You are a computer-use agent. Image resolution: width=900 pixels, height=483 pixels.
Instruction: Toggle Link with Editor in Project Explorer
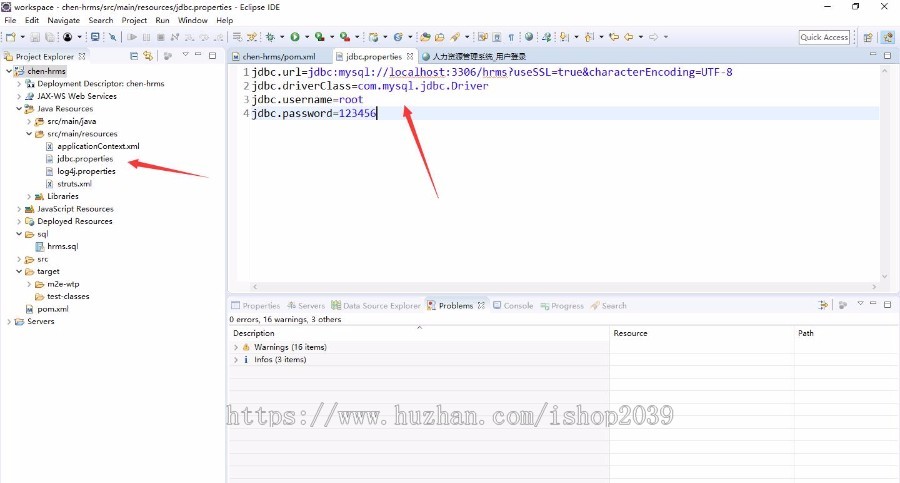point(148,56)
